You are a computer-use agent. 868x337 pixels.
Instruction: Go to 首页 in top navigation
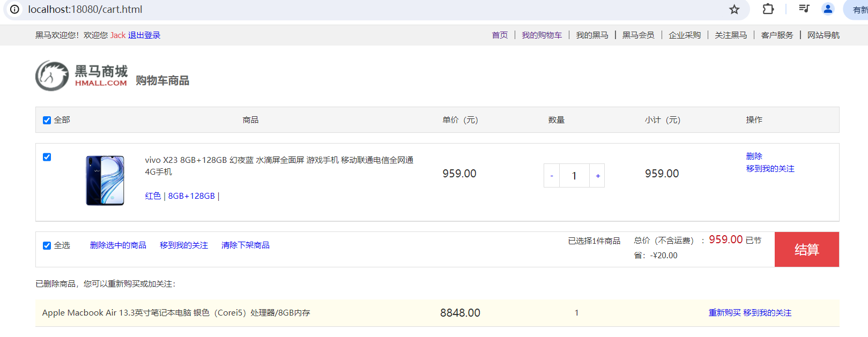click(x=500, y=35)
